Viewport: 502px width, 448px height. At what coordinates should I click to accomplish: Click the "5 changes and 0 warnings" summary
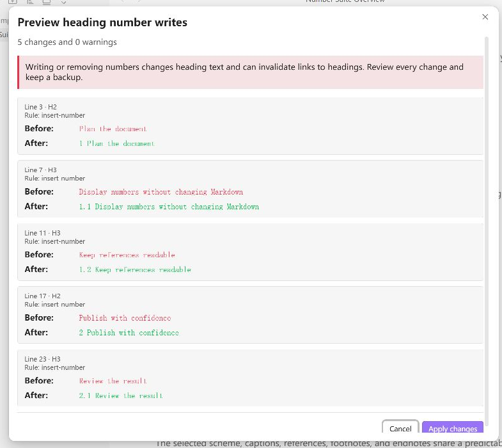67,42
